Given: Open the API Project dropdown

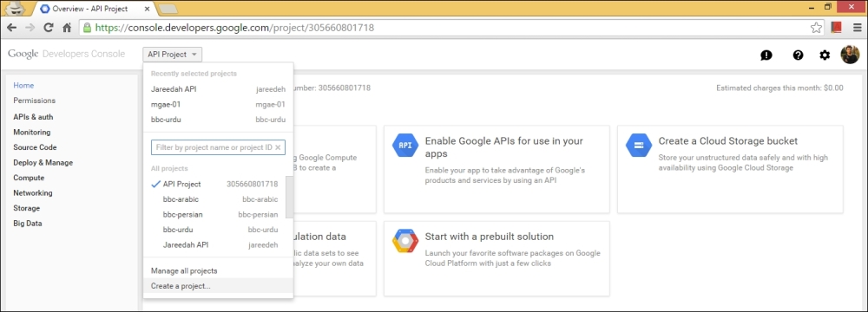Looking at the screenshot, I should click(172, 55).
